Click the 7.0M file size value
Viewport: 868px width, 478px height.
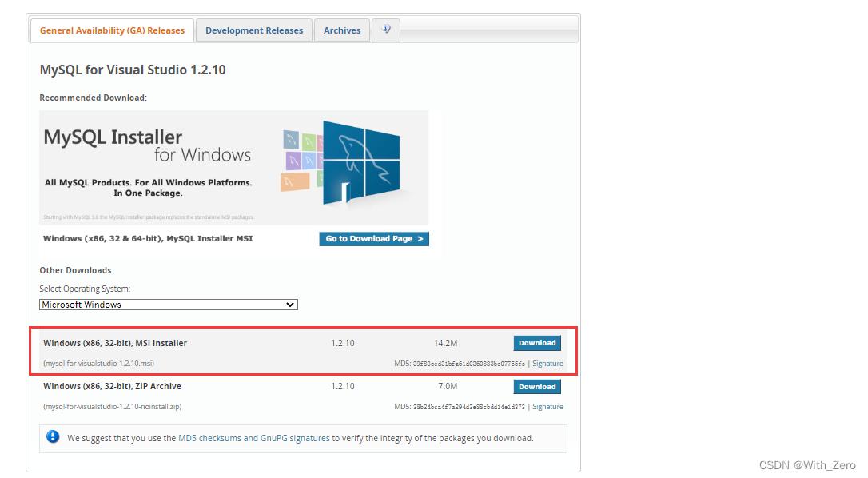448,387
